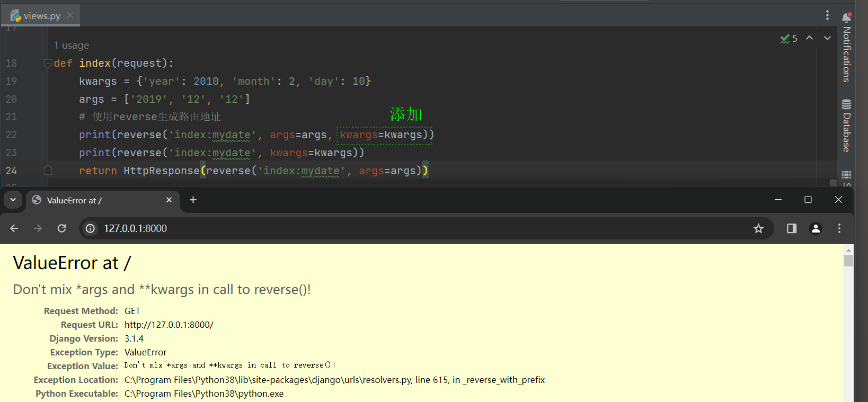Toggle the browser side panel
The width and height of the screenshot is (868, 402).
click(792, 228)
